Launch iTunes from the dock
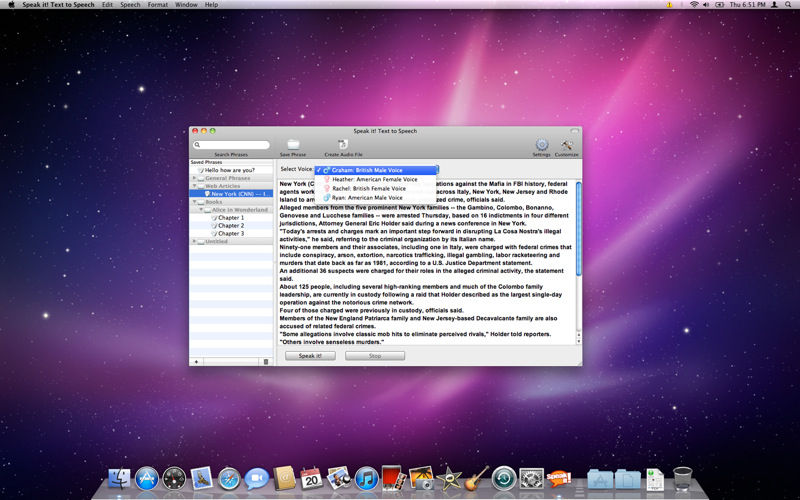This screenshot has height=500, width=800. tap(366, 479)
